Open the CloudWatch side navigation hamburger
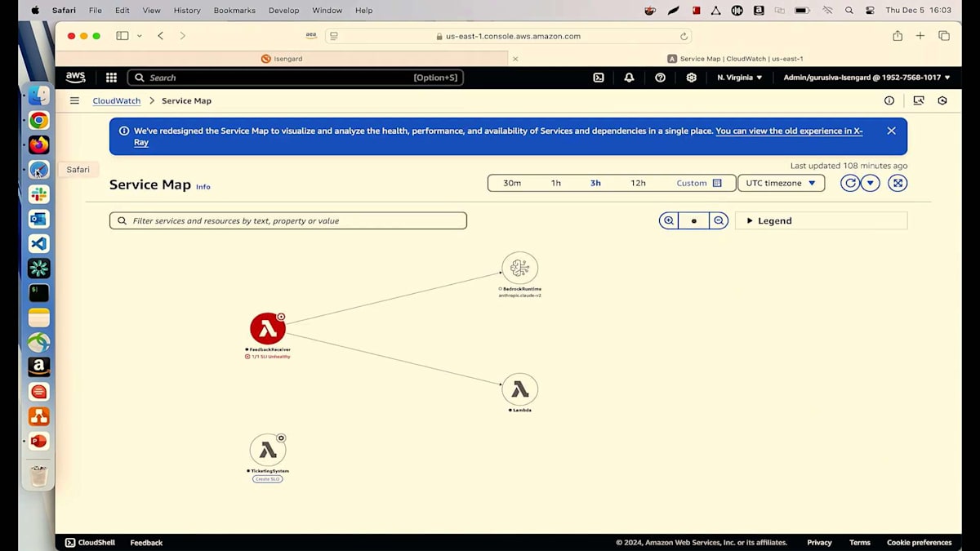Viewport: 980px width, 551px height. [74, 100]
